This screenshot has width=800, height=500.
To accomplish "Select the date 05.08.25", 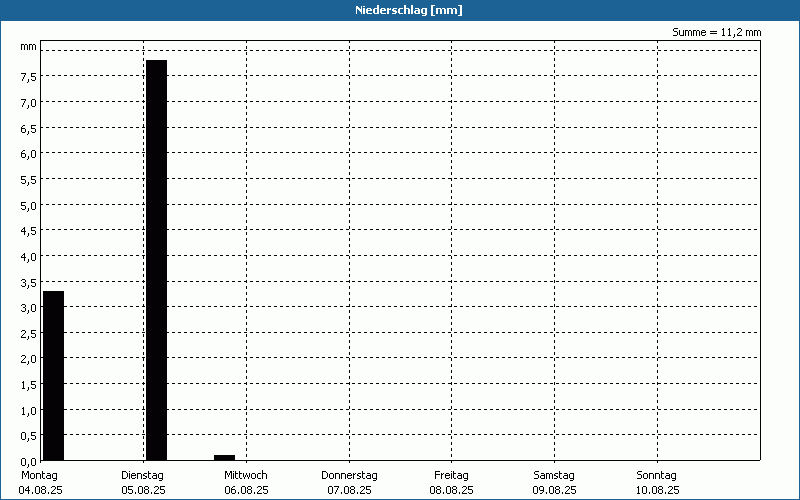I will click(x=143, y=490).
